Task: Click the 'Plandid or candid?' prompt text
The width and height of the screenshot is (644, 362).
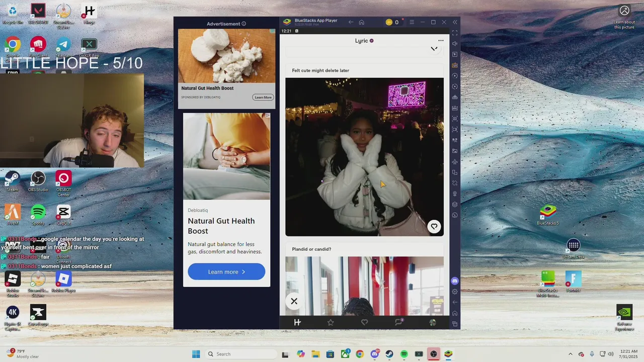Action: point(311,249)
